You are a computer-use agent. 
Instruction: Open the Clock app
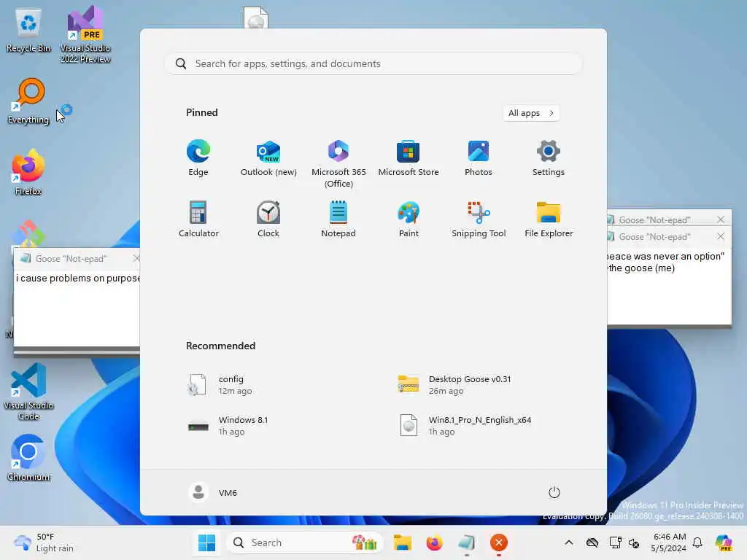pos(268,219)
